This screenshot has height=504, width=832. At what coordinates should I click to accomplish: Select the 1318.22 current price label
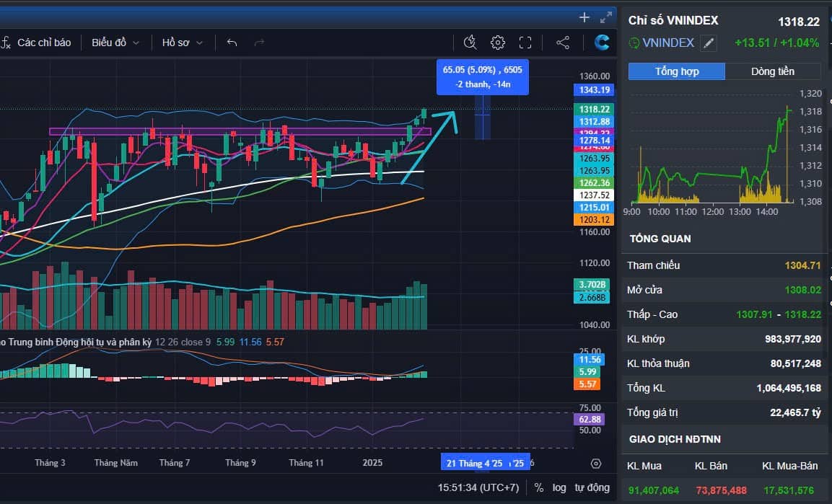pos(594,109)
